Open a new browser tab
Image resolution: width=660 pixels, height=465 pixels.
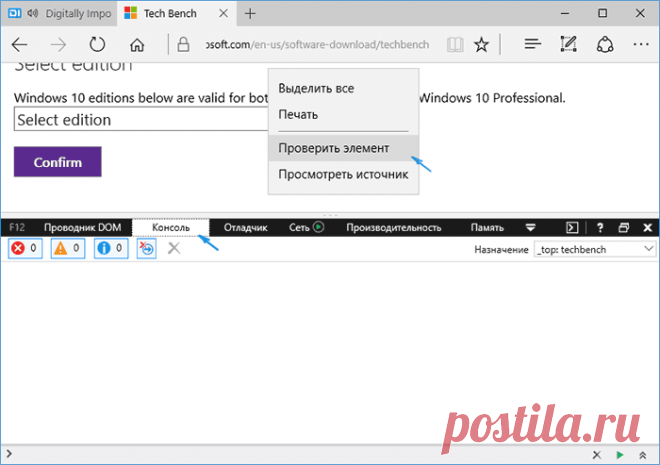pyautogui.click(x=250, y=13)
